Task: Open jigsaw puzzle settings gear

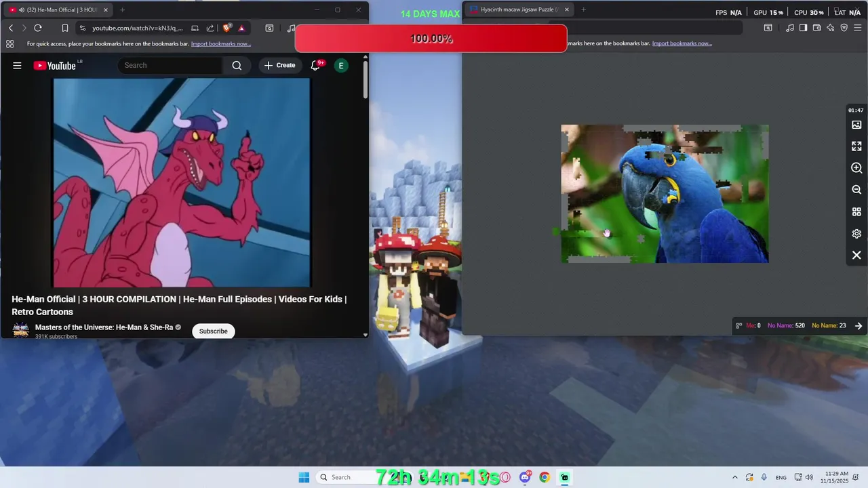Action: [856, 233]
